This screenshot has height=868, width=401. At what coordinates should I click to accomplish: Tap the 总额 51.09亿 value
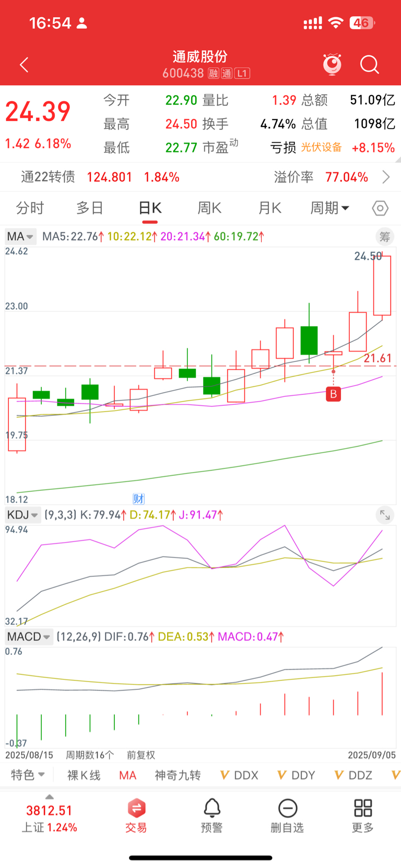(x=372, y=100)
